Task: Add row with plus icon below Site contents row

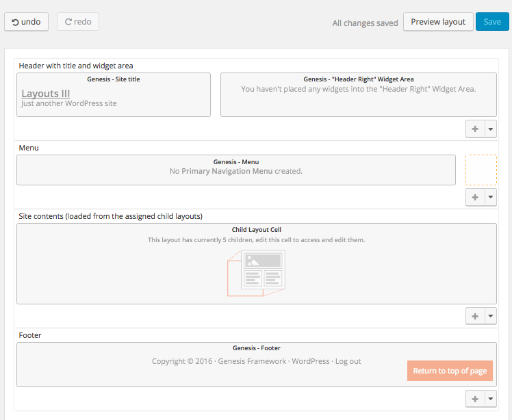Action: 475,316
